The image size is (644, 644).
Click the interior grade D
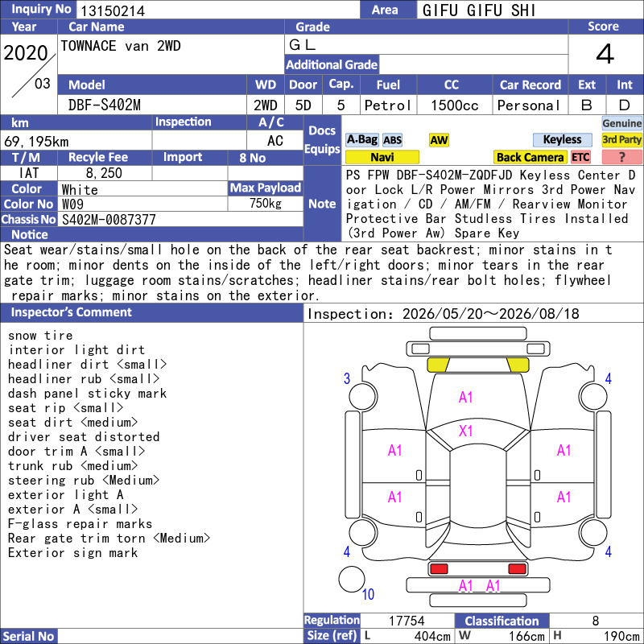[625, 105]
